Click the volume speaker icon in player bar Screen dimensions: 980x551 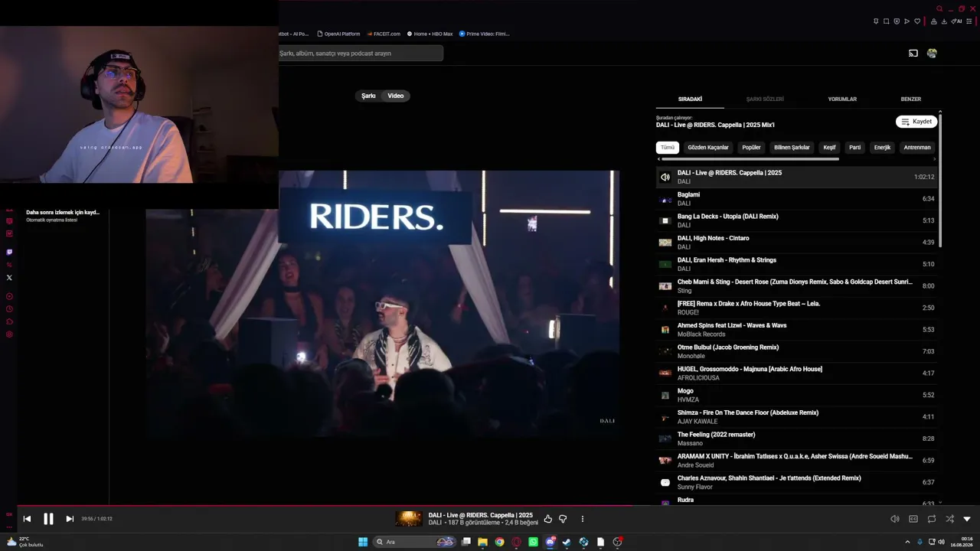[x=894, y=519]
